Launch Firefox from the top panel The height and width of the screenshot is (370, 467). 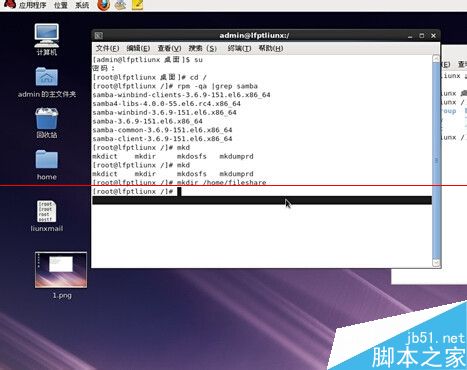pyautogui.click(x=103, y=5)
